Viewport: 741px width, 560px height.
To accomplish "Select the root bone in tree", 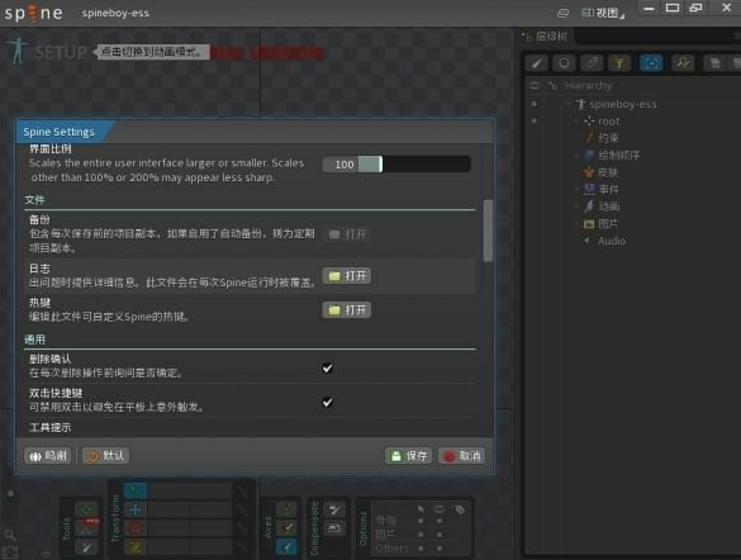I will [x=602, y=122].
